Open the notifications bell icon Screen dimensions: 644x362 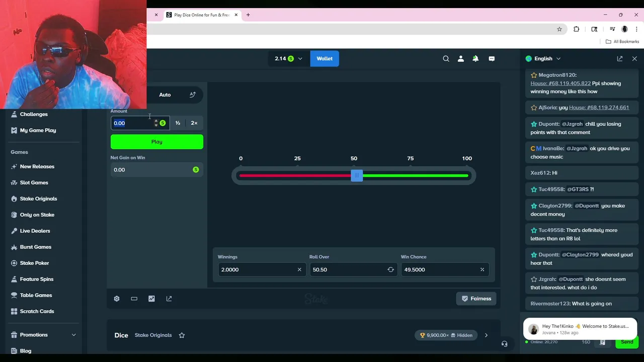pos(475,59)
